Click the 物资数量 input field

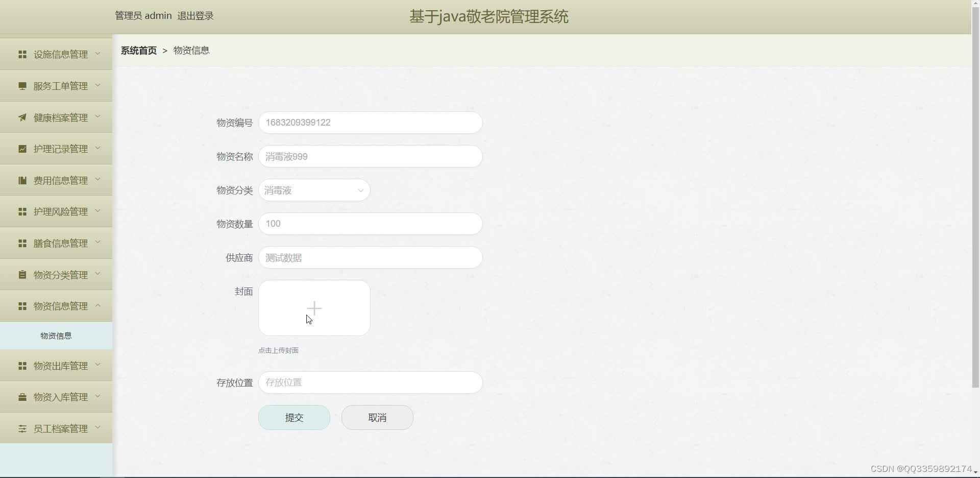(371, 224)
